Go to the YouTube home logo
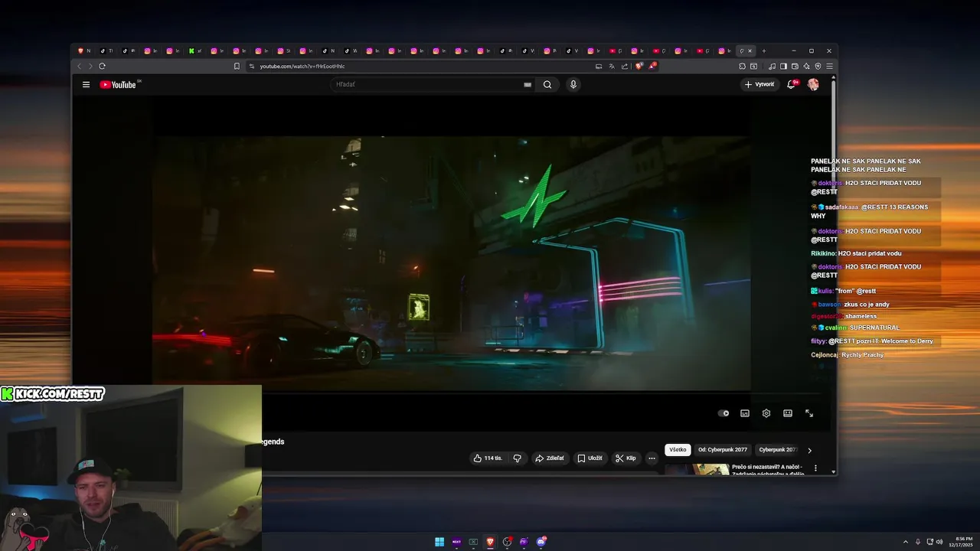 point(118,85)
